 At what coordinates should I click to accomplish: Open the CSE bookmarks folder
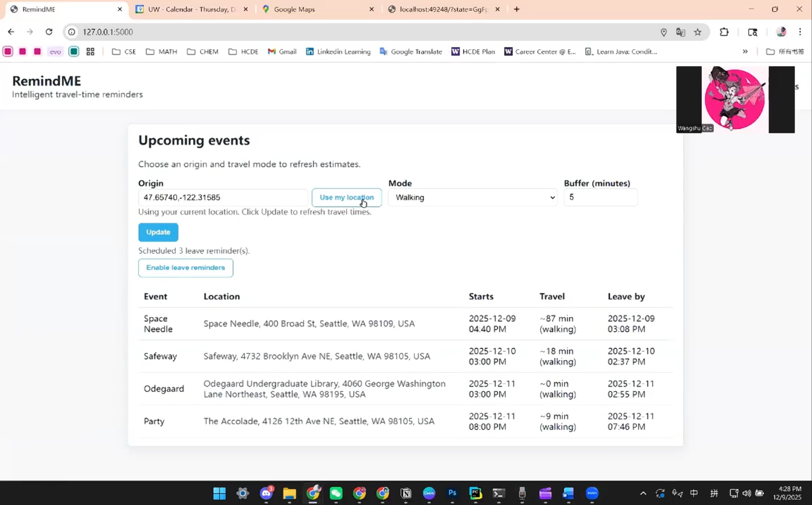tap(124, 52)
